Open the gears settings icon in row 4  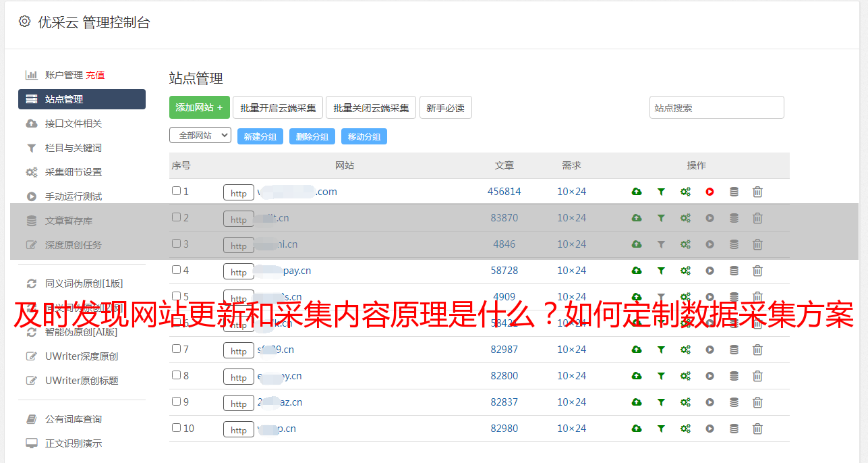tap(685, 271)
